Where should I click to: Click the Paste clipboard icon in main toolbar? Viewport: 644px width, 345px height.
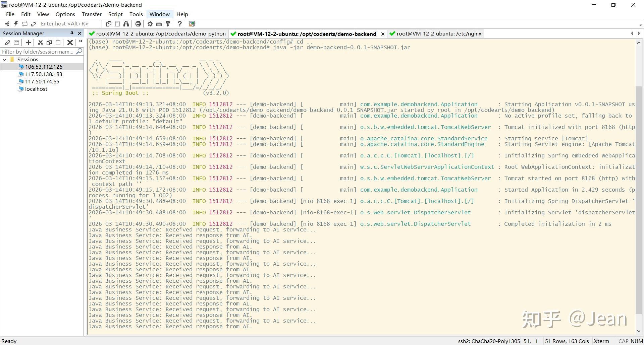(x=117, y=24)
